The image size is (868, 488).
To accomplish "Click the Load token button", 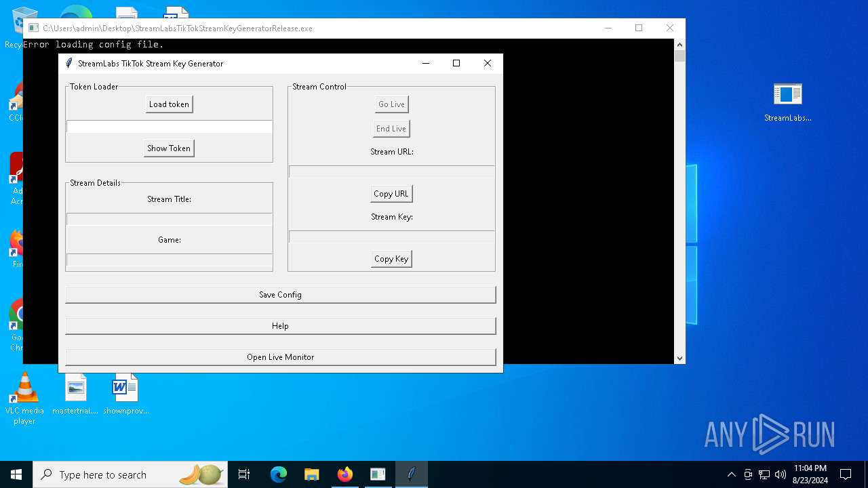I will click(169, 104).
